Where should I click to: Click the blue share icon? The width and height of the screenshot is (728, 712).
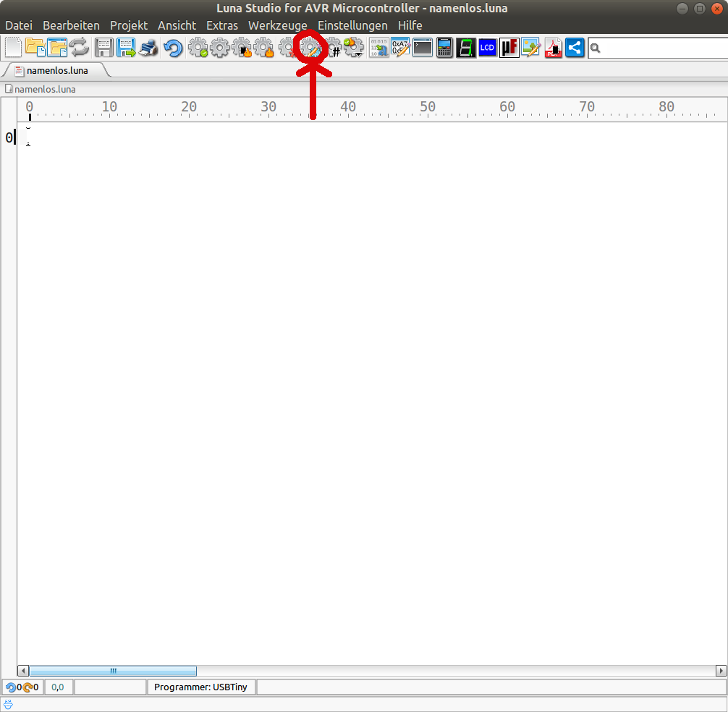(x=575, y=48)
